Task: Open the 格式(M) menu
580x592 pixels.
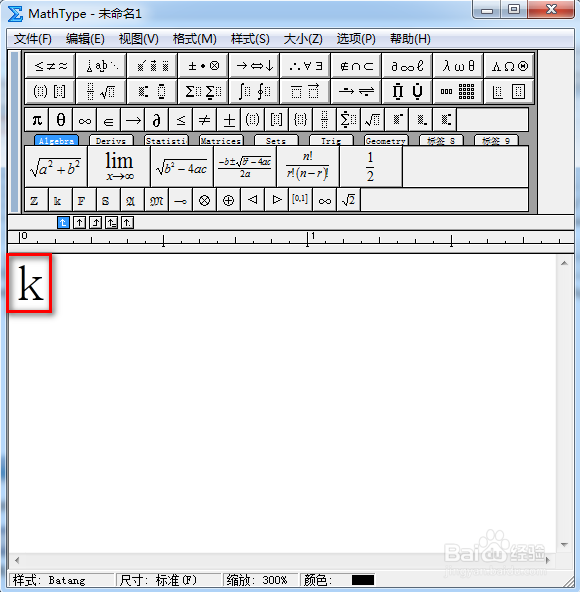Action: [194, 39]
